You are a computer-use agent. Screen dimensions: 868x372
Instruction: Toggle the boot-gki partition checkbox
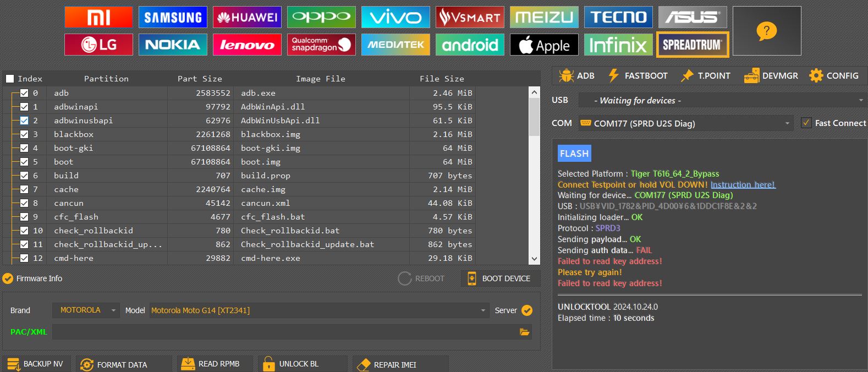pyautogui.click(x=24, y=148)
